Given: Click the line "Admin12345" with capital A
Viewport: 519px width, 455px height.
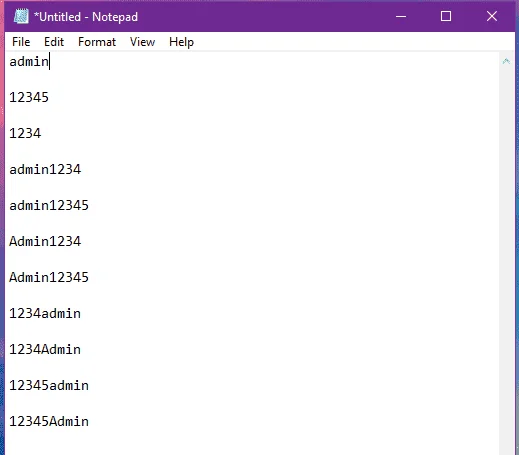Looking at the screenshot, I should coord(49,277).
